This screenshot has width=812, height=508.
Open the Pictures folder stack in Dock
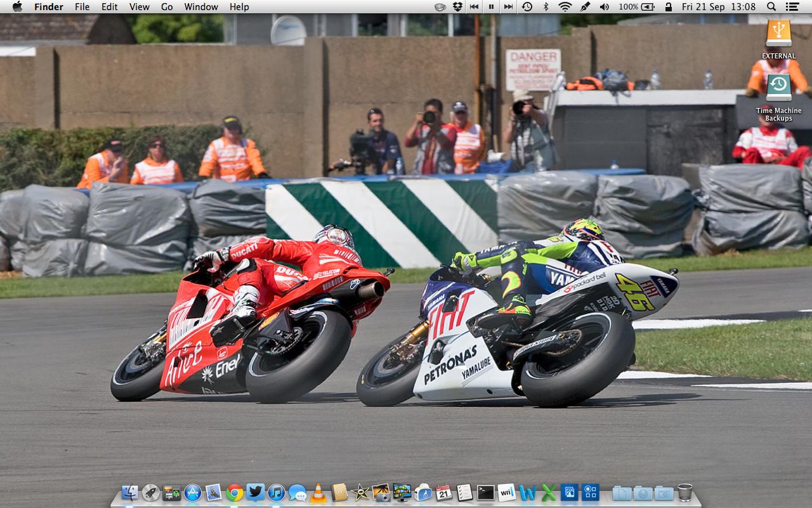click(x=664, y=492)
